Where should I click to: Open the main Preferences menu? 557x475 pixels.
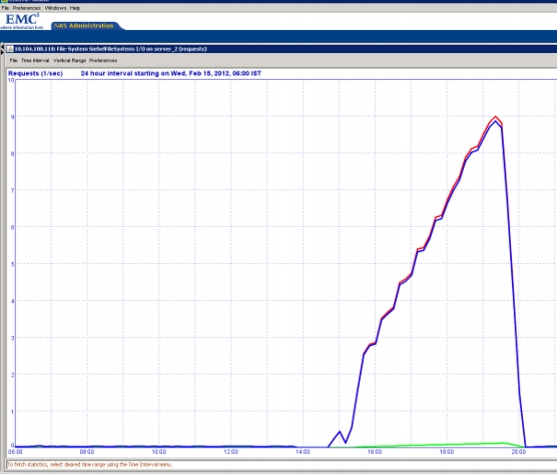point(27,8)
